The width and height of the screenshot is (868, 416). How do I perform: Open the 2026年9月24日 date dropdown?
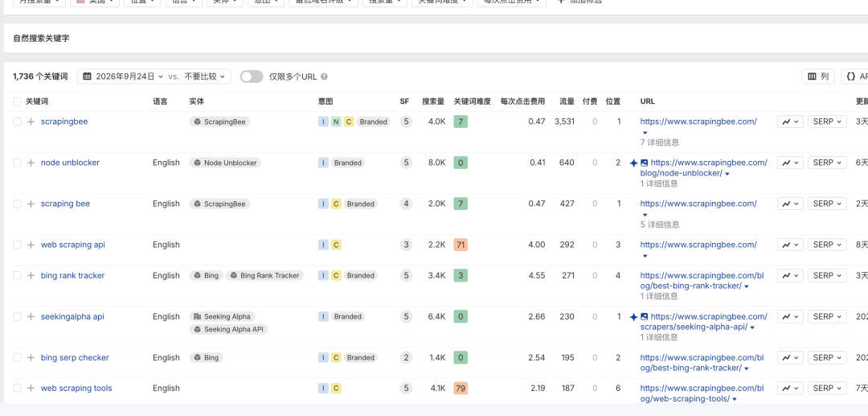(x=124, y=76)
